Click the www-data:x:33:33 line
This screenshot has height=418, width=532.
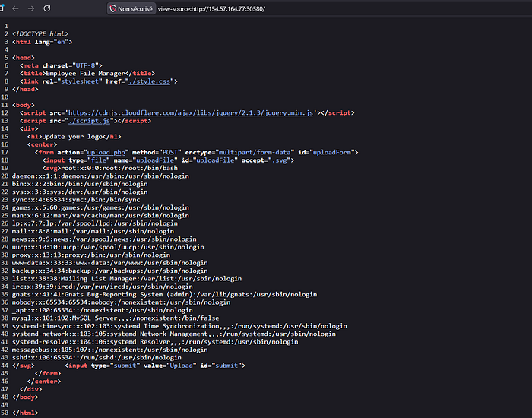pyautogui.click(x=110, y=263)
